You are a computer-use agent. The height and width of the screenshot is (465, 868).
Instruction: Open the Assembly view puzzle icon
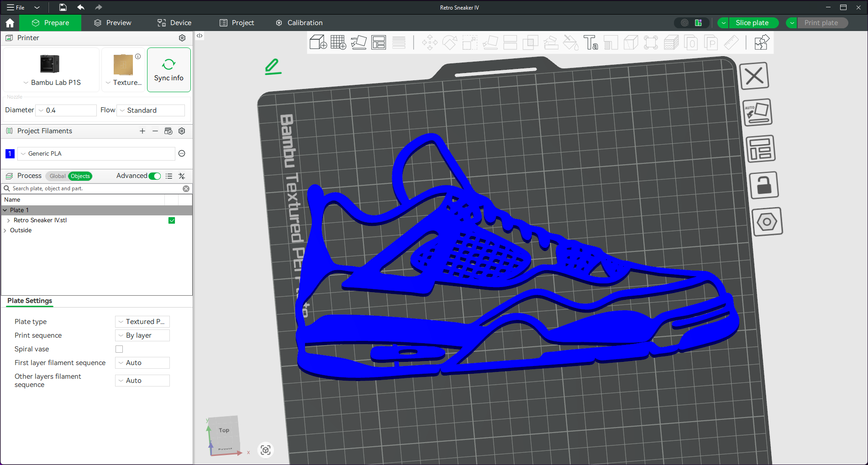click(762, 42)
